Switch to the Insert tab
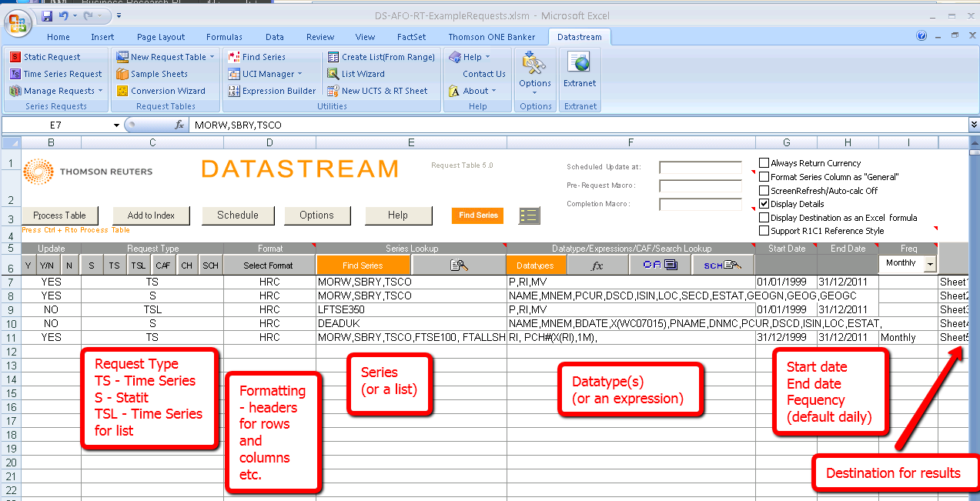This screenshot has width=980, height=501. (102, 37)
